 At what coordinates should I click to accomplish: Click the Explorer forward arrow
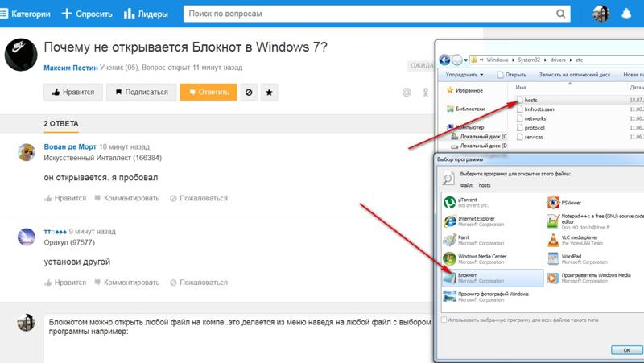pos(457,60)
